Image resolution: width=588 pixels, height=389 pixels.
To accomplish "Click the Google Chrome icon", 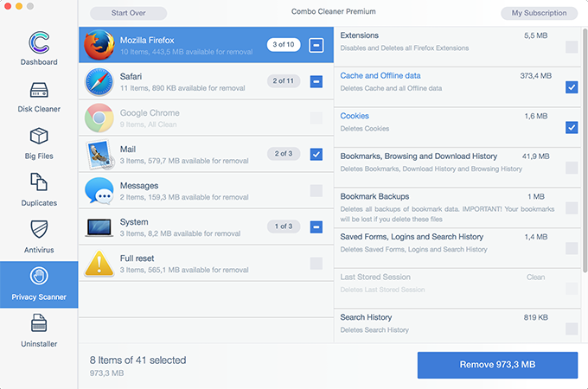I will [x=99, y=118].
